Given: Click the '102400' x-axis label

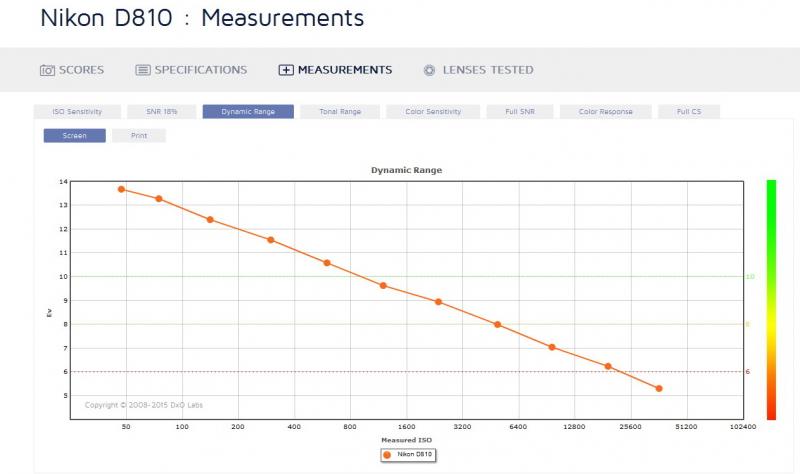Looking at the screenshot, I should pos(742,427).
